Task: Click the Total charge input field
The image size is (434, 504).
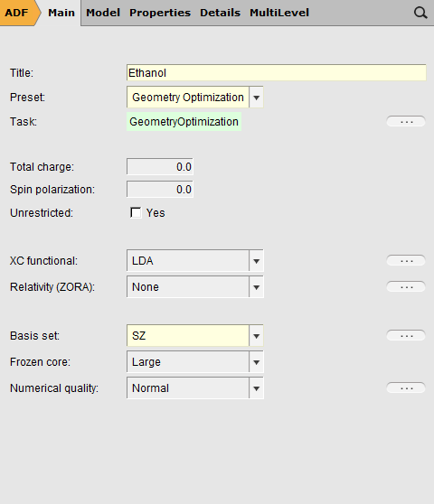Action: [160, 167]
